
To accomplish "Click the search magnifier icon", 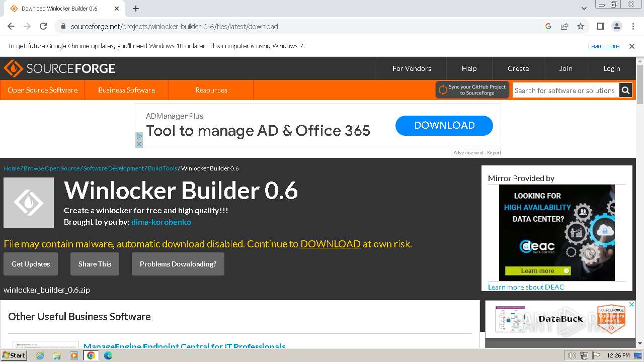I will pyautogui.click(x=625, y=90).
